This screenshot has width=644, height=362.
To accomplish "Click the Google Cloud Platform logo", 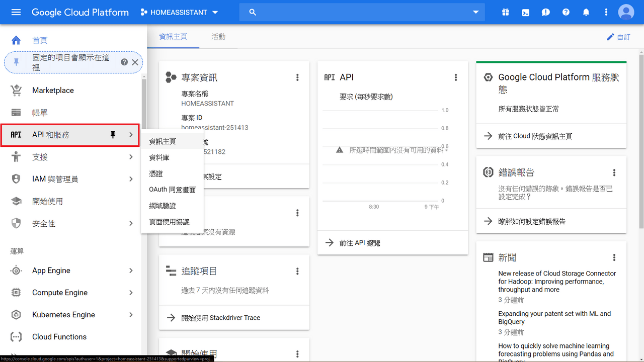I will click(80, 12).
